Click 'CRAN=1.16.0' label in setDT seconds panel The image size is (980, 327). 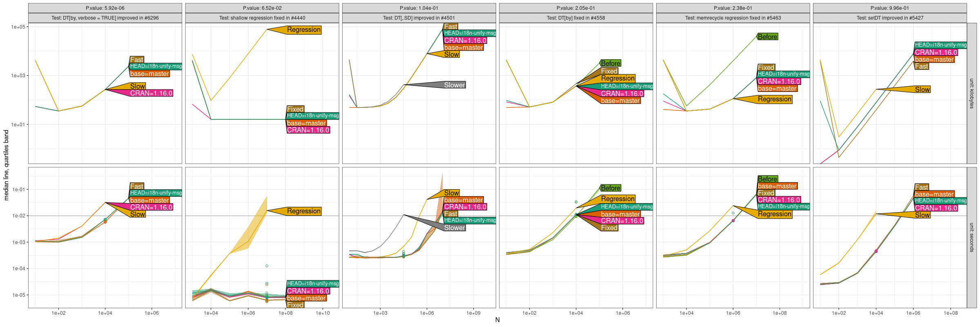point(936,208)
